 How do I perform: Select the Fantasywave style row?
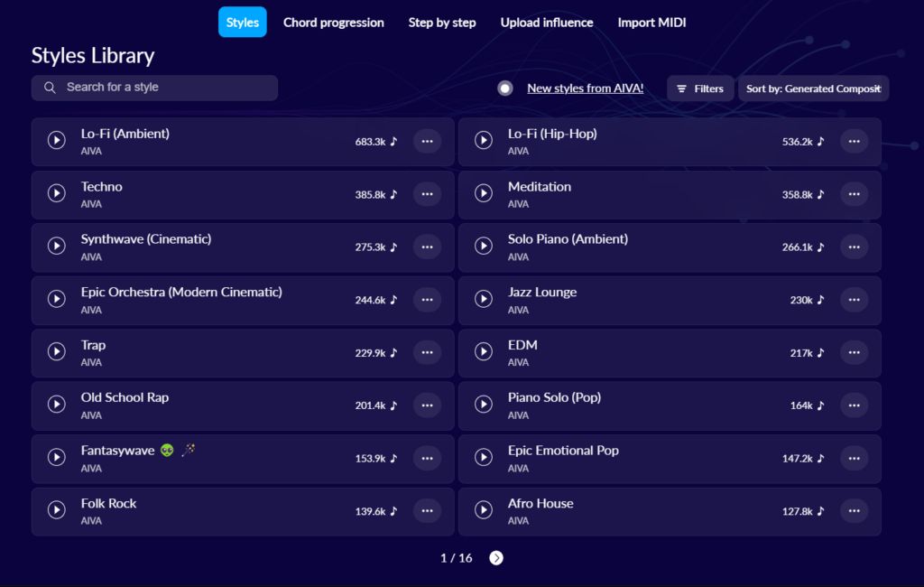pos(243,459)
